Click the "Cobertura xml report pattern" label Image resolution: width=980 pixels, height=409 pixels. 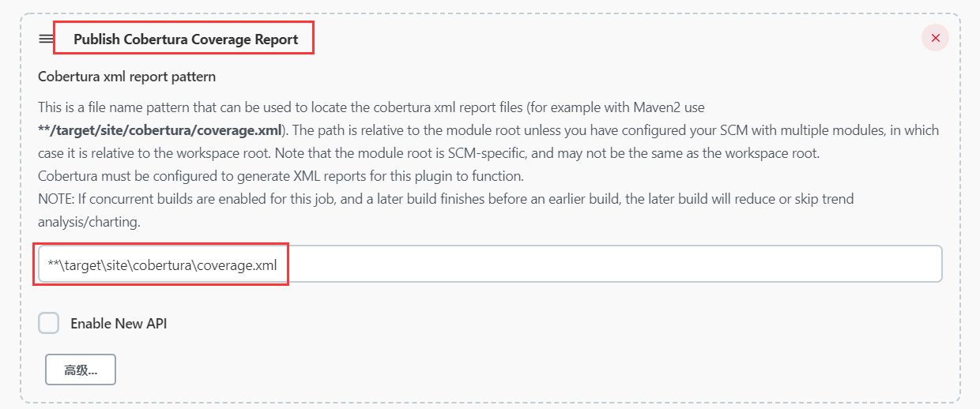coord(126,77)
